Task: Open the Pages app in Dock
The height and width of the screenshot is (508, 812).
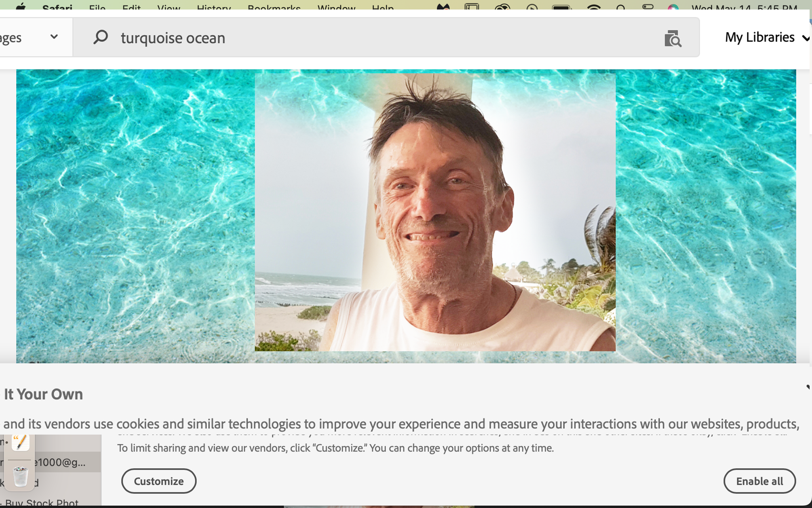Action: click(x=20, y=442)
